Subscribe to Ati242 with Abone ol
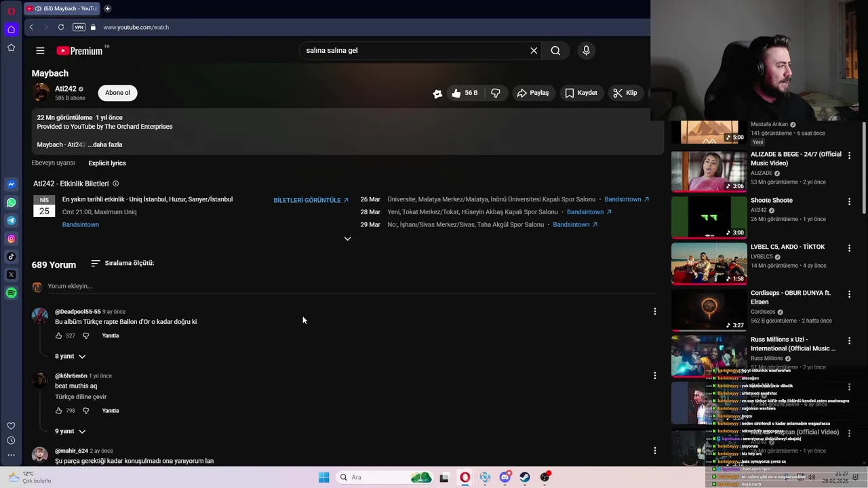 click(117, 93)
